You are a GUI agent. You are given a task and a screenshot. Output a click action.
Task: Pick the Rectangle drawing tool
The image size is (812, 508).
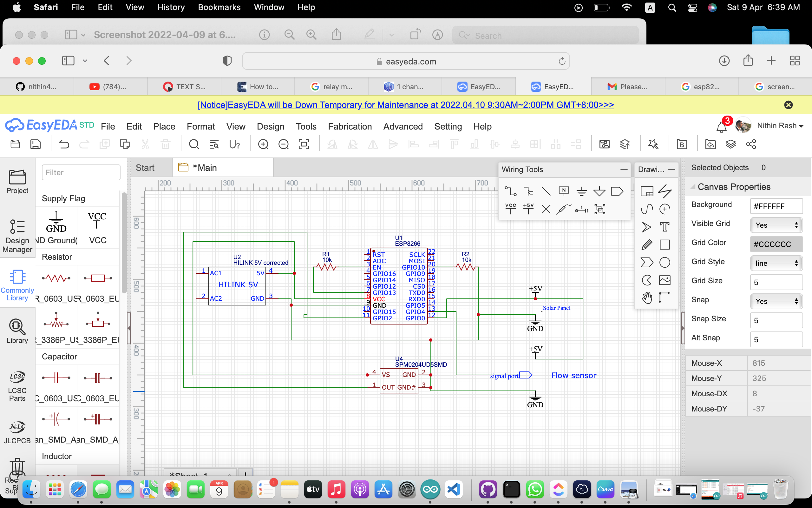(x=665, y=244)
